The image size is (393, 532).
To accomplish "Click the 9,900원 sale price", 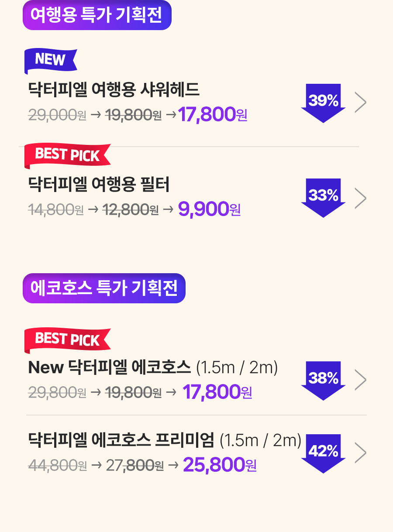I will tap(210, 209).
